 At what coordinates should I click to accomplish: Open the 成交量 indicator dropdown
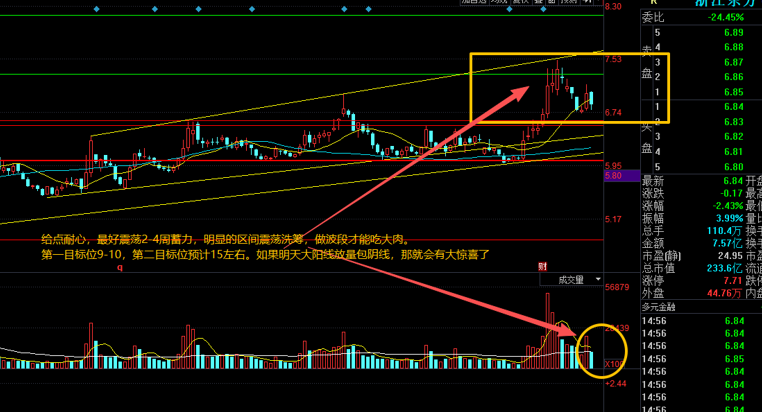click(x=571, y=279)
